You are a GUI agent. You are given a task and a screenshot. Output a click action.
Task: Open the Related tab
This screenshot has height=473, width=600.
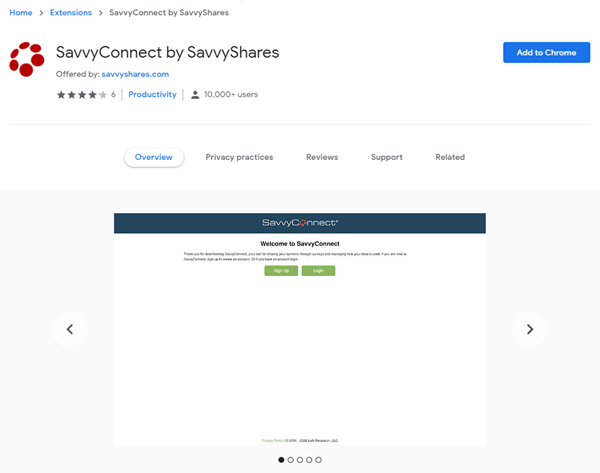[450, 157]
